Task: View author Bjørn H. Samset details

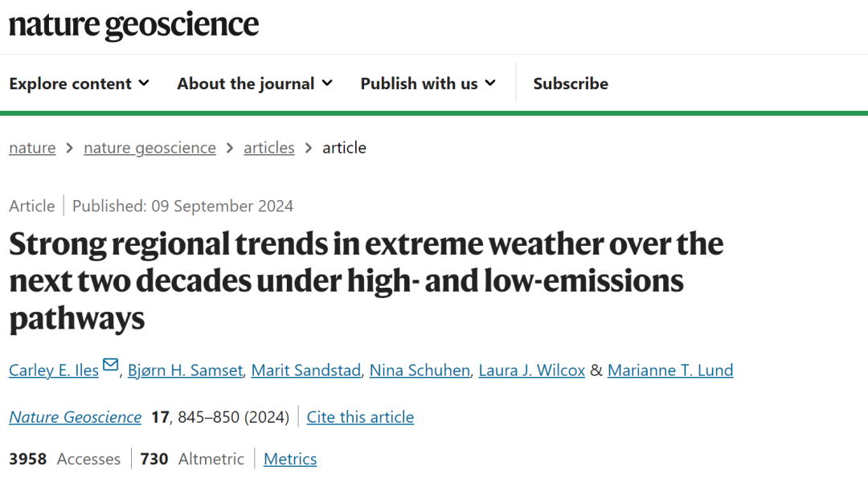Action: (x=184, y=370)
